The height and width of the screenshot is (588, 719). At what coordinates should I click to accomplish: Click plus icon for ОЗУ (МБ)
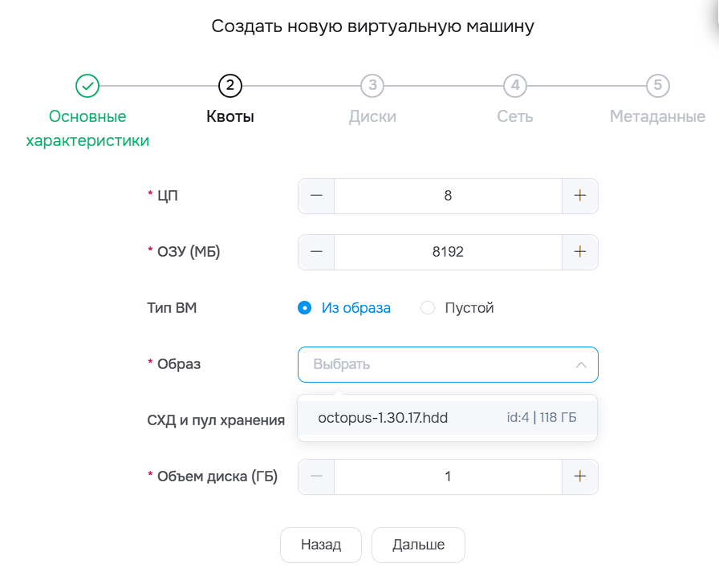580,252
